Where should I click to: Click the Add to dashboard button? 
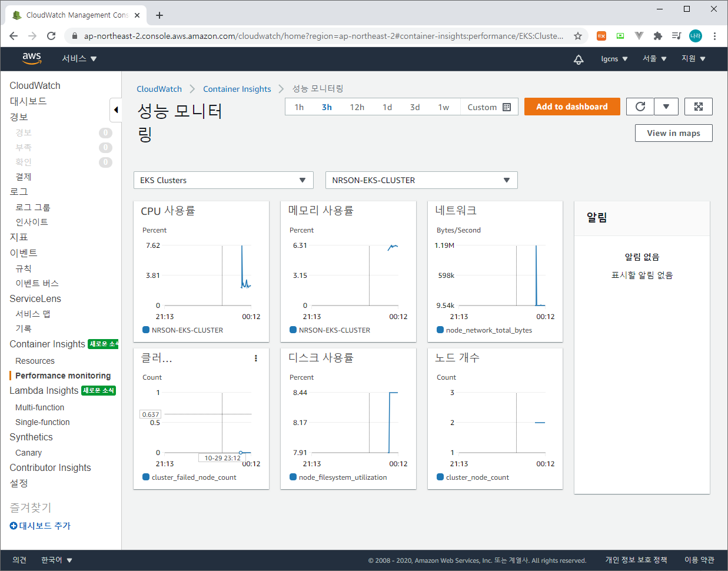coord(572,107)
